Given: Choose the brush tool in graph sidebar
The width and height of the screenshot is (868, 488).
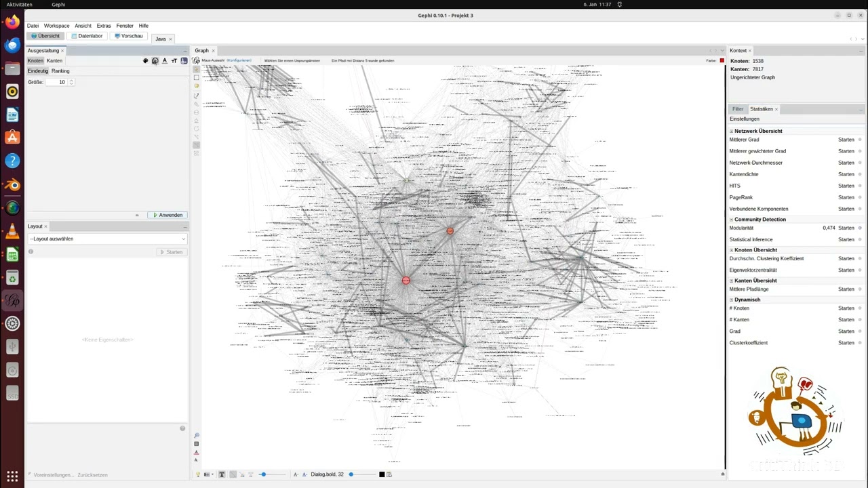Looking at the screenshot, I should coord(197,104).
